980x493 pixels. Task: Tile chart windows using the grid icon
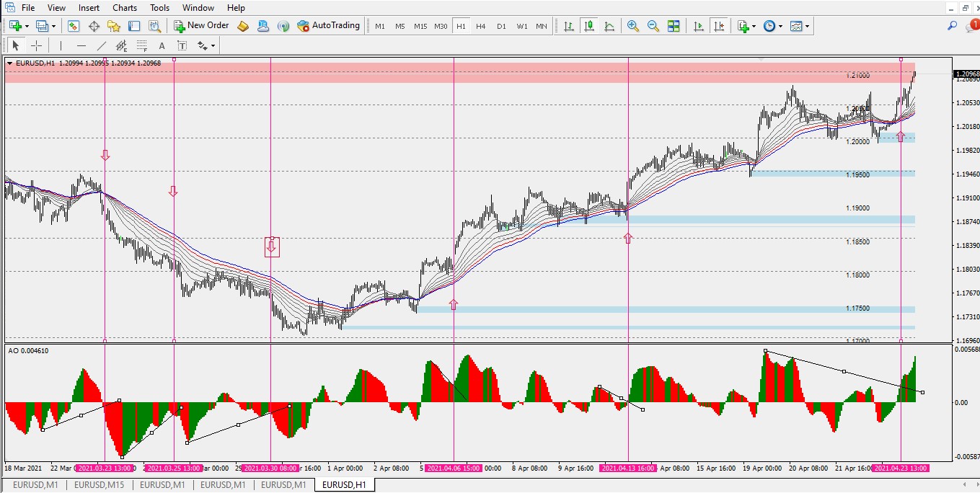[x=674, y=26]
